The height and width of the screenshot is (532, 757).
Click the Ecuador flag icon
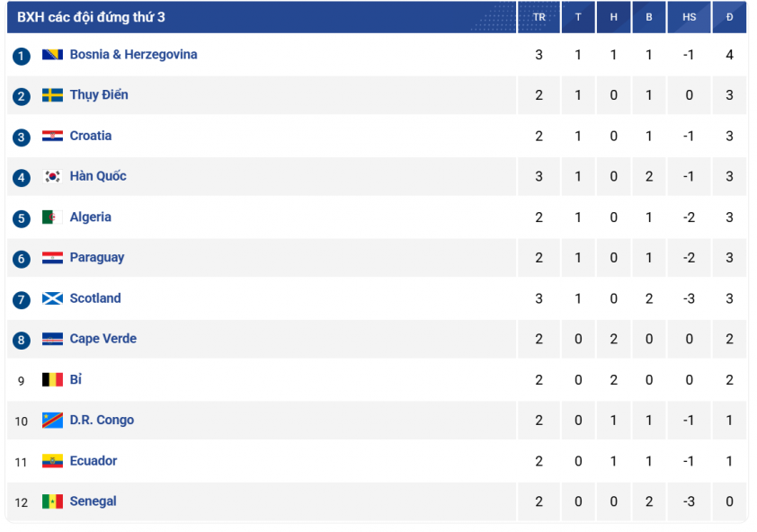point(52,461)
